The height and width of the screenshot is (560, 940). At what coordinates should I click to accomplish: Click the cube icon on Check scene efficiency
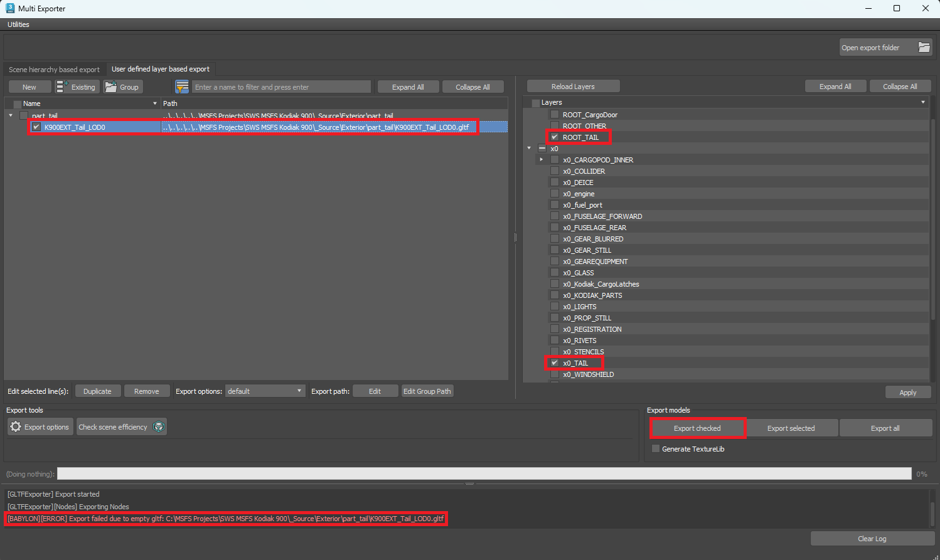pos(159,426)
